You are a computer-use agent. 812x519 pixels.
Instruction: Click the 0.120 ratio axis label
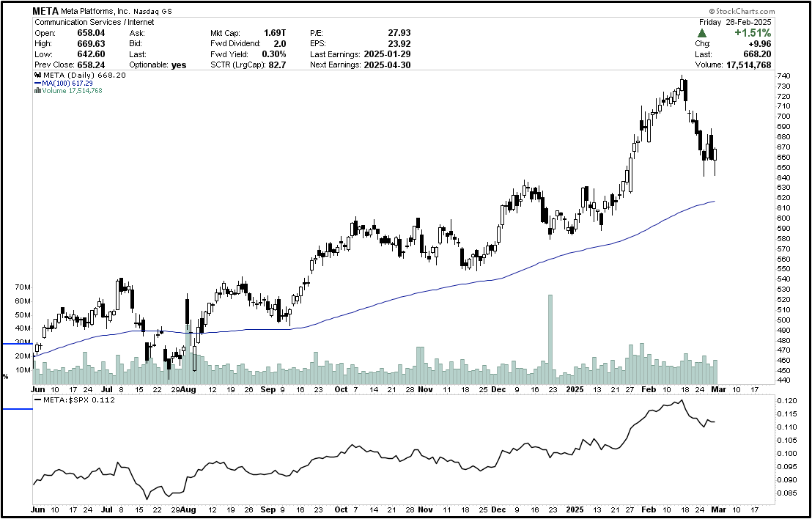786,401
